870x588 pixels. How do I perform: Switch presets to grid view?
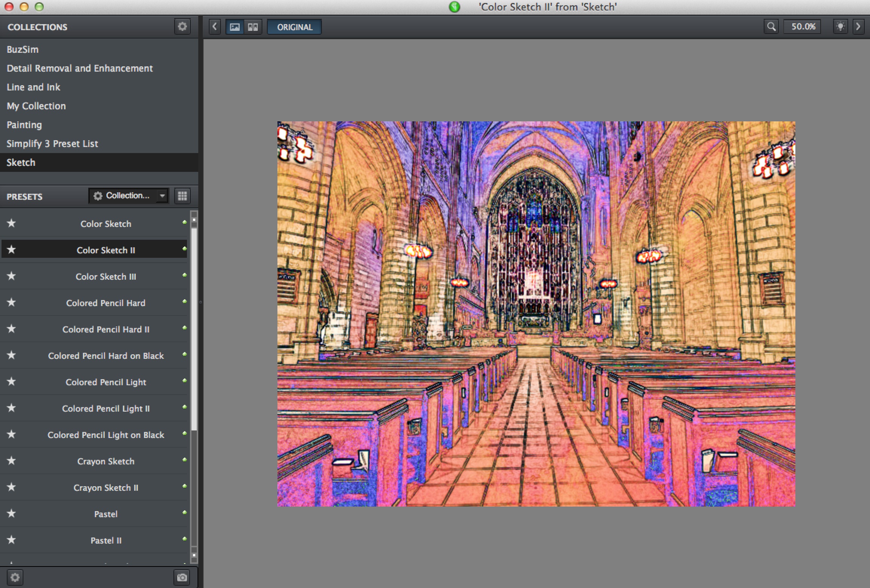point(182,196)
